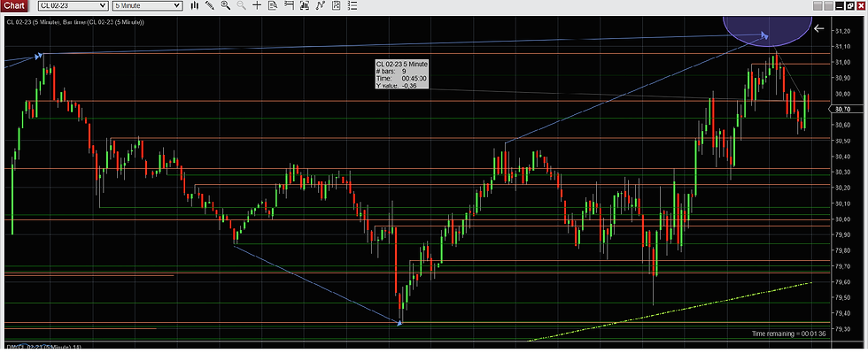Click the 30,00 price axis label
Viewport: 868px width, 353px height.
[x=842, y=219]
